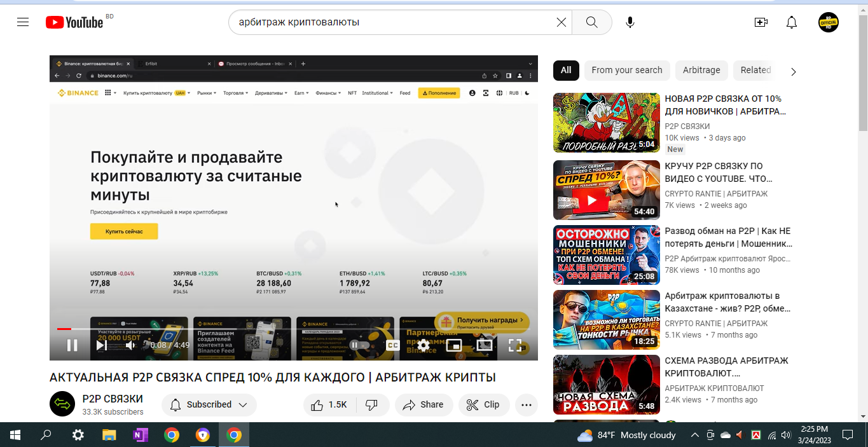The image size is (868, 447).
Task: Pause the playing video
Action: click(x=72, y=345)
